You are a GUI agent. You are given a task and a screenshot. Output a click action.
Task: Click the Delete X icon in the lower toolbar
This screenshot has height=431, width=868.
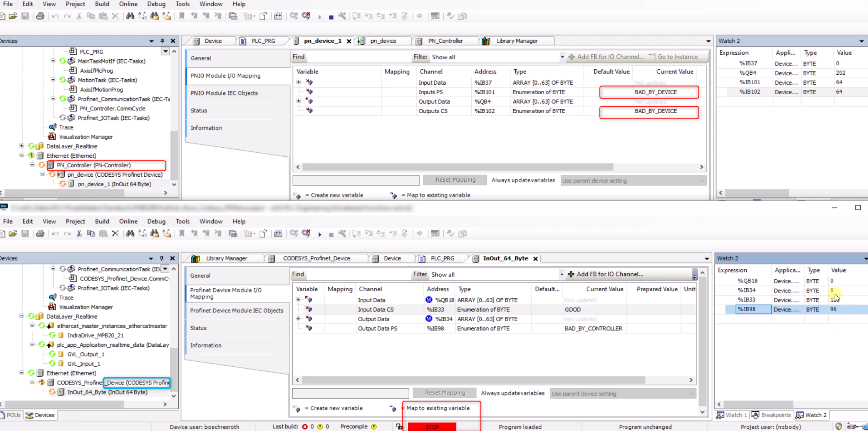(115, 234)
